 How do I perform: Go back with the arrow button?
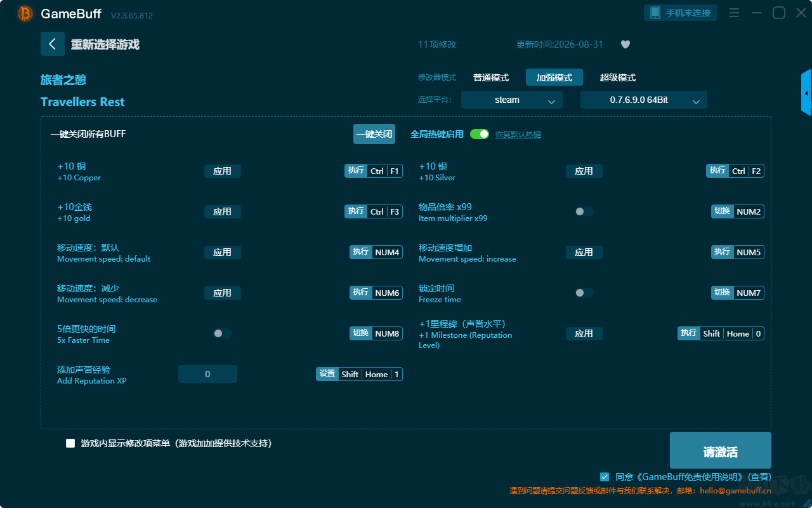(x=53, y=44)
